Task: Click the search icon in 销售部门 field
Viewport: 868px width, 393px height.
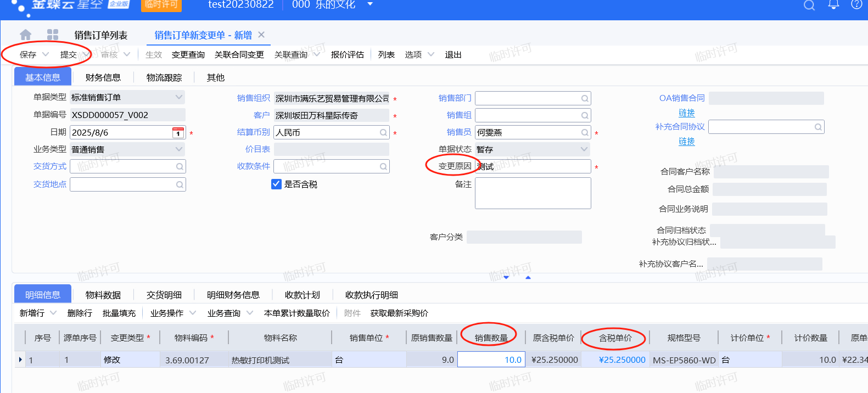Action: click(x=585, y=99)
